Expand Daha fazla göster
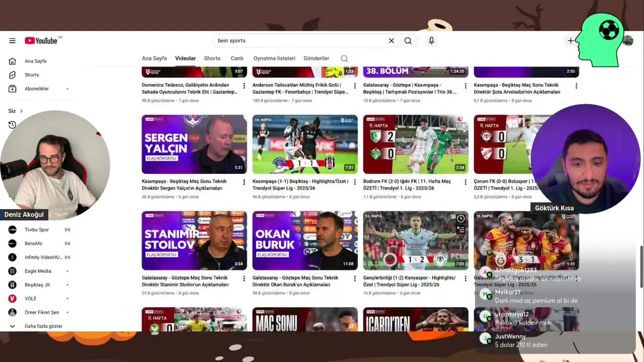This screenshot has width=644, height=362. tap(43, 326)
